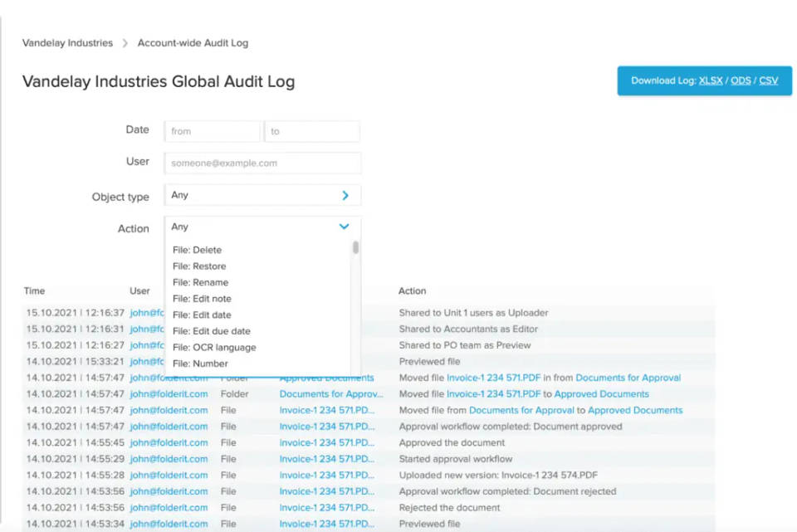
Task: Select File: Delete from action list
Action: coord(197,250)
